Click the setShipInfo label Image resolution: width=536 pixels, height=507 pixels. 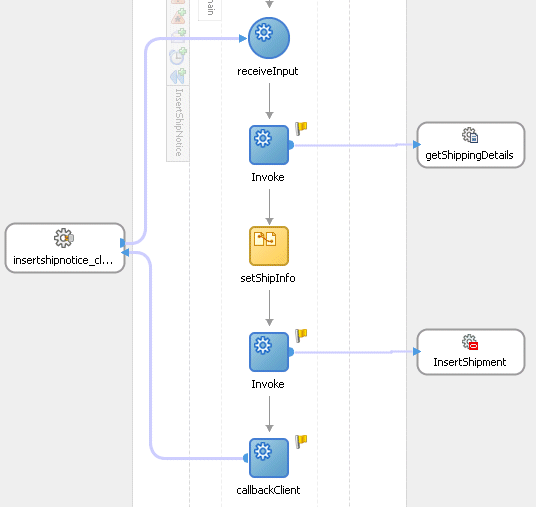(x=268, y=278)
